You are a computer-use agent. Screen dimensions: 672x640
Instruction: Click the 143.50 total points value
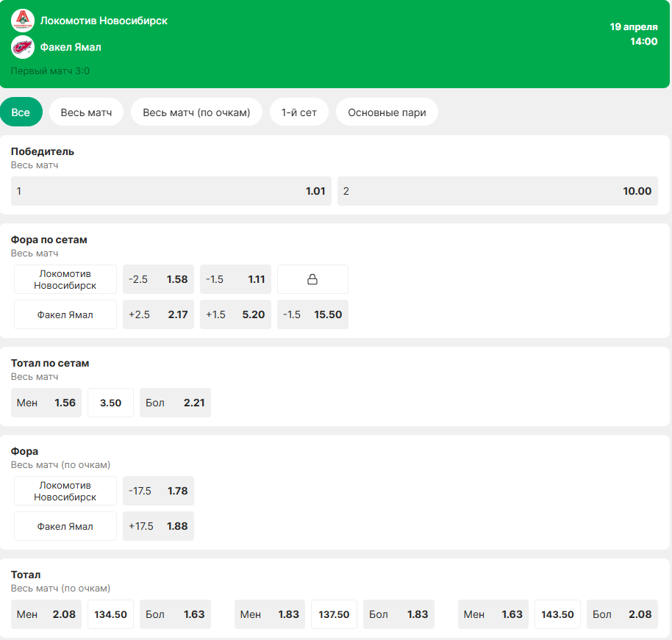point(557,614)
